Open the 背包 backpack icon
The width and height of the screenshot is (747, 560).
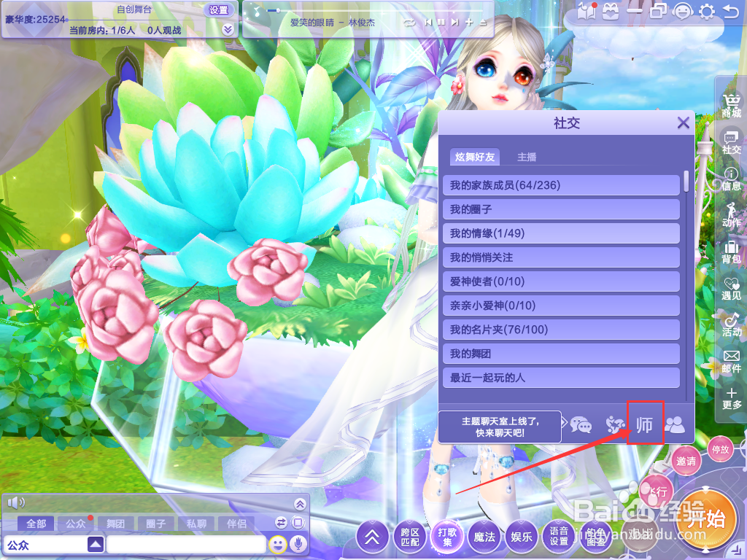click(731, 252)
